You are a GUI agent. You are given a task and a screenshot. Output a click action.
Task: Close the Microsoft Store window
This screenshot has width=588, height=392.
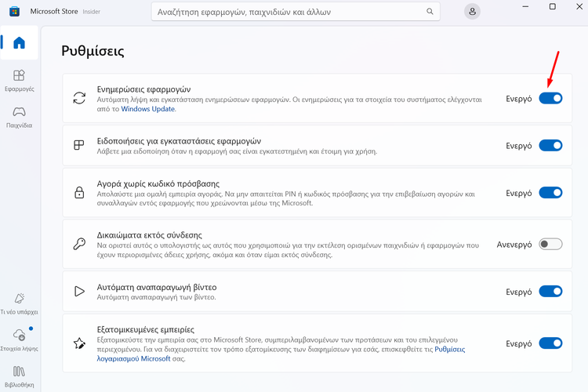[x=579, y=7]
